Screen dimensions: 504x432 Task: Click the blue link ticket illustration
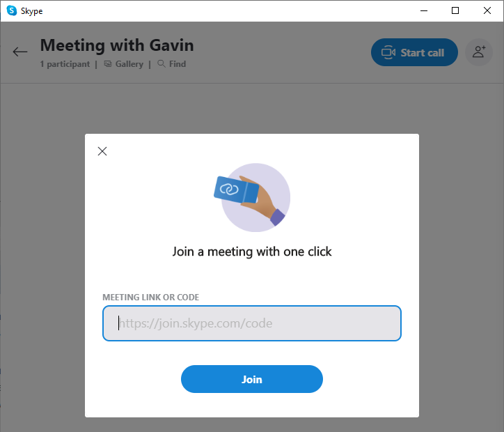click(x=236, y=189)
